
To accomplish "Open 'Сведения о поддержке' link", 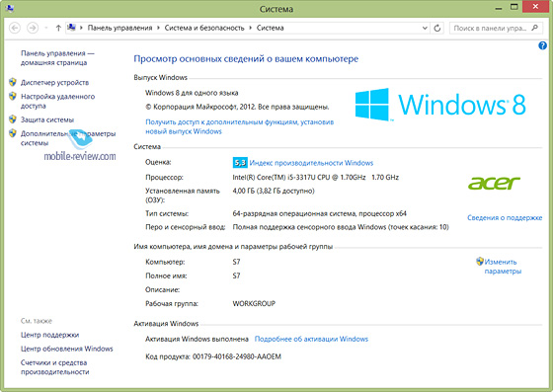I will tap(505, 218).
